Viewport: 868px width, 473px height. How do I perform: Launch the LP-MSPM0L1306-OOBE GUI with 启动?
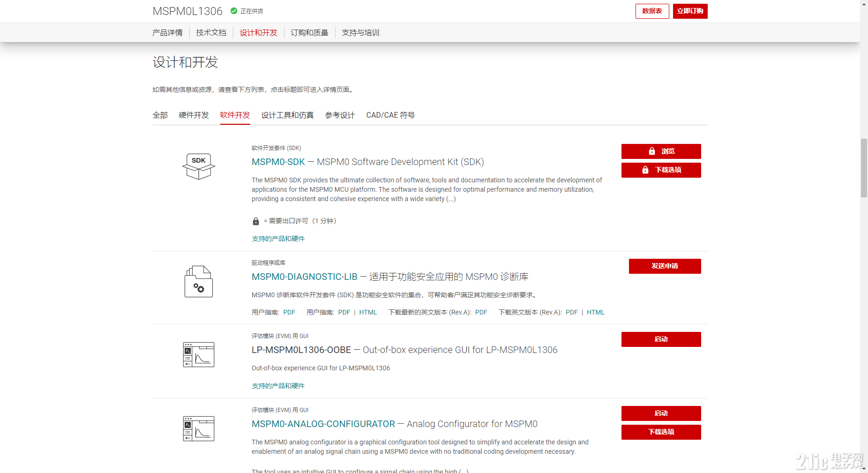[x=661, y=339]
